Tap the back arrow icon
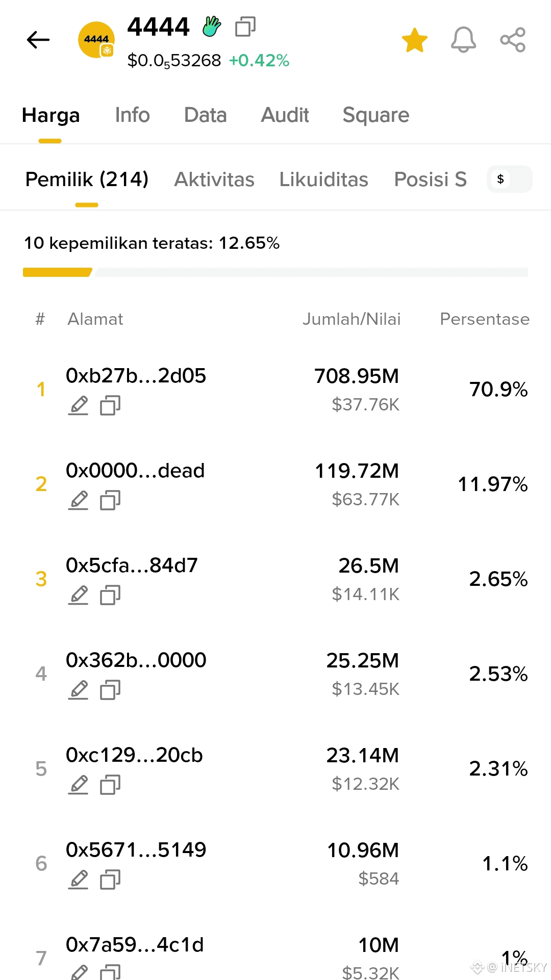 (x=38, y=40)
